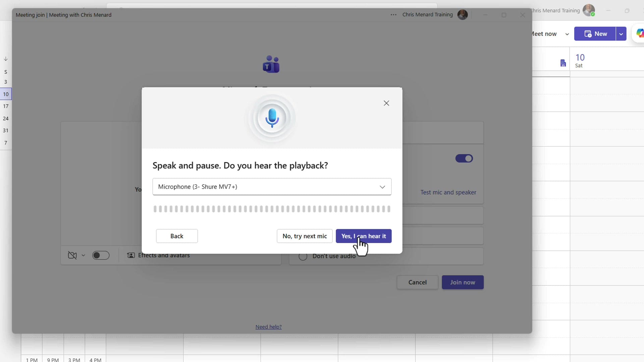Screen dimensions: 644x362
Task: Select date 24 in mini calendar
Action: (6, 118)
